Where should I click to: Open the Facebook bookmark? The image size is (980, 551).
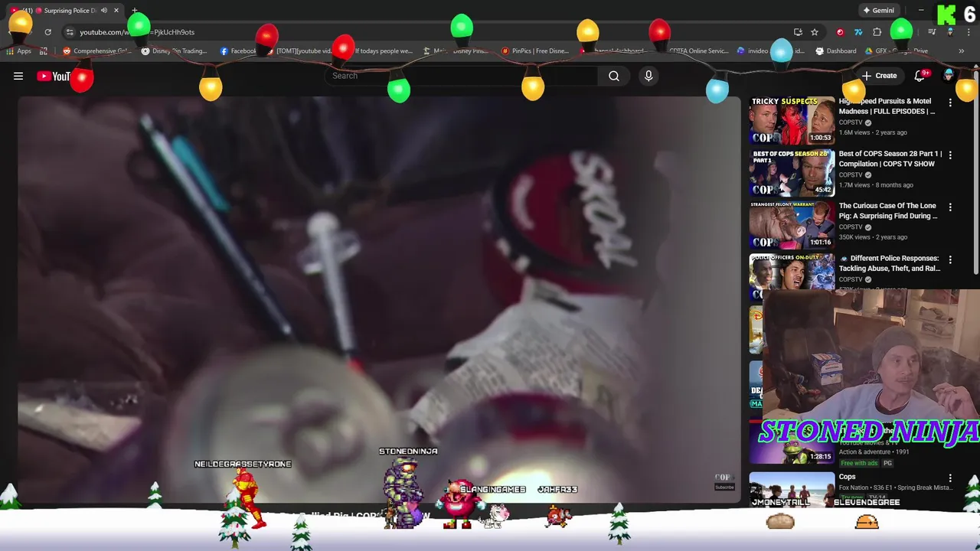[x=238, y=51]
